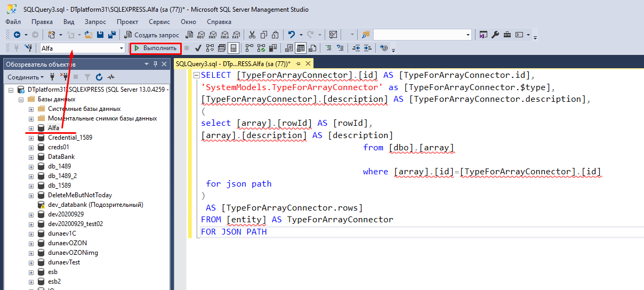Open the activity monitor pulse icon
644x290 pixels.
click(111, 77)
